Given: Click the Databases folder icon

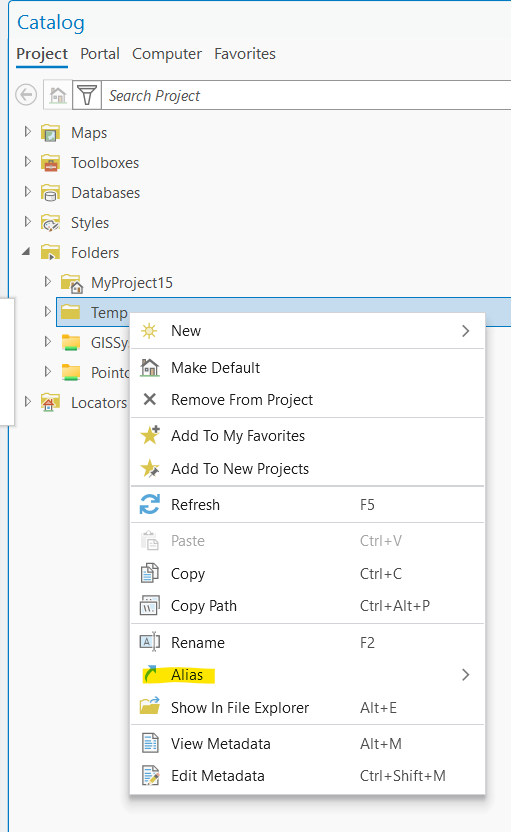Looking at the screenshot, I should tap(50, 193).
